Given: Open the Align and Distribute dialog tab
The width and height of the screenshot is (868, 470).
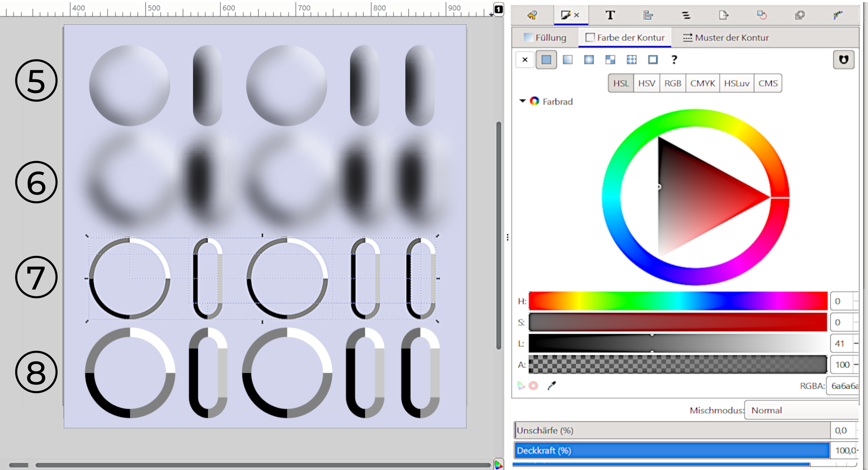Looking at the screenshot, I should pyautogui.click(x=648, y=15).
